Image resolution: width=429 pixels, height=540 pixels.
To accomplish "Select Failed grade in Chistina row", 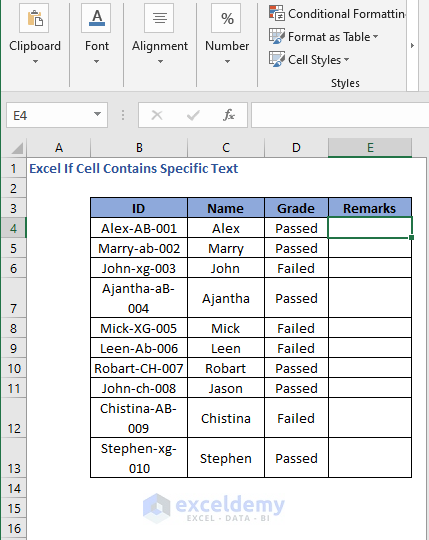I will coord(296,418).
